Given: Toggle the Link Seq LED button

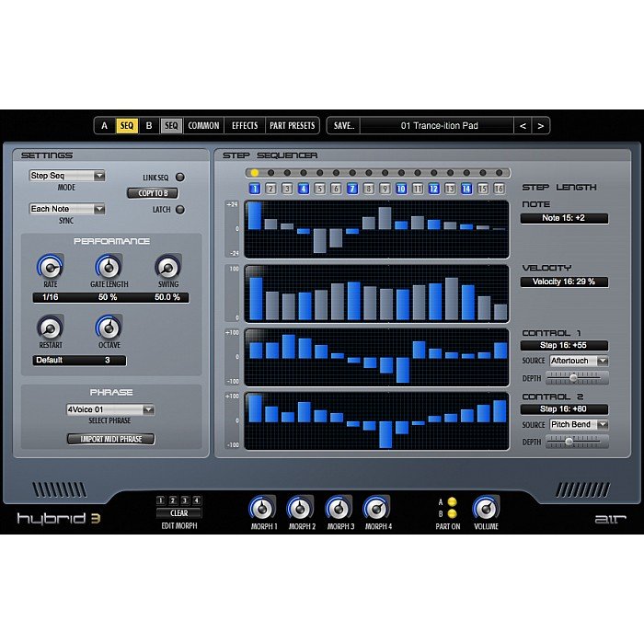Looking at the screenshot, I should click(x=180, y=177).
